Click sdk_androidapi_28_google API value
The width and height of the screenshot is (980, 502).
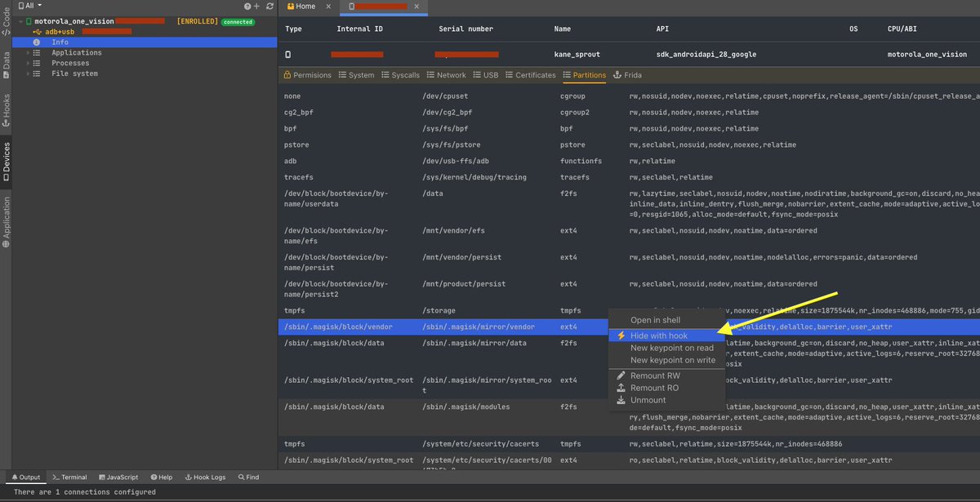(x=706, y=55)
